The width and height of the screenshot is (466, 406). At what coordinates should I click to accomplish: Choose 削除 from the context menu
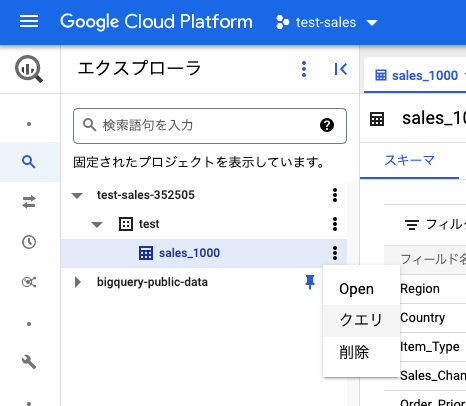coord(361,352)
